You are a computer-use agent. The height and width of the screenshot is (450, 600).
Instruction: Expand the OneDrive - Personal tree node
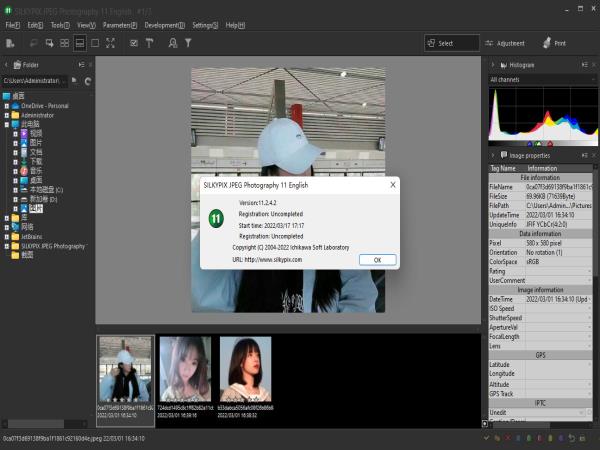click(x=7, y=106)
